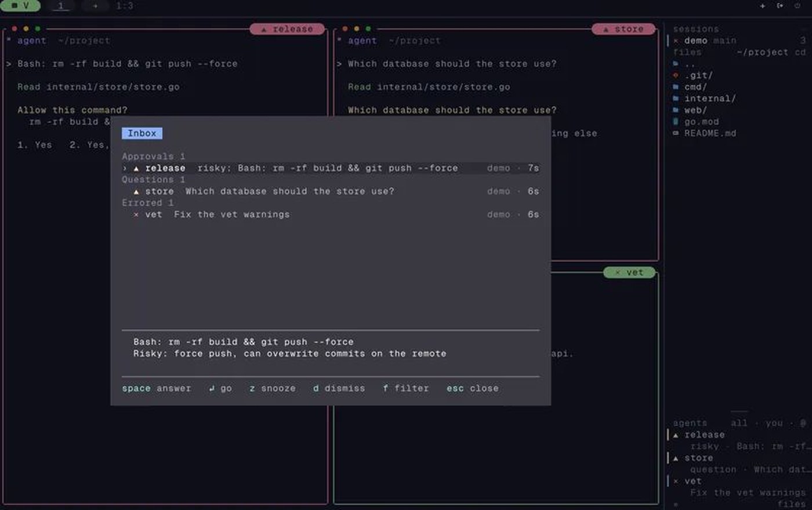Screen dimensions: 812x510
Task: Click the go.mod file icon
Action: pos(676,122)
